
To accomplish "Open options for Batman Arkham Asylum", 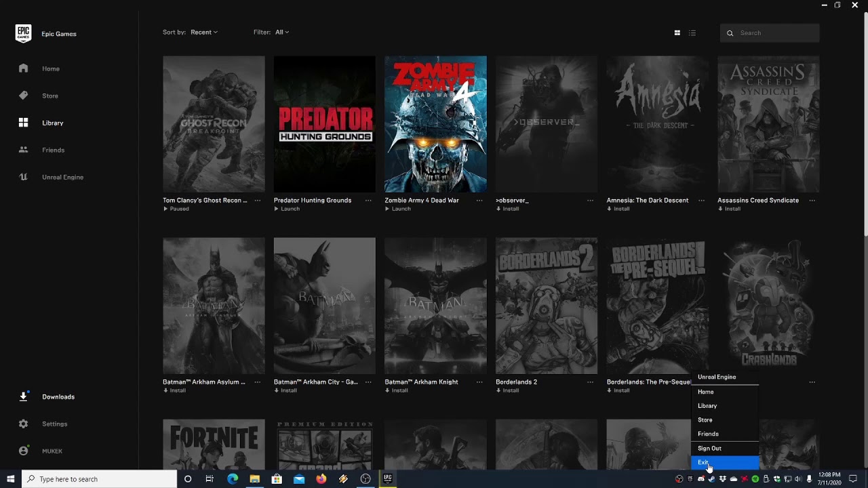I will coord(257,382).
